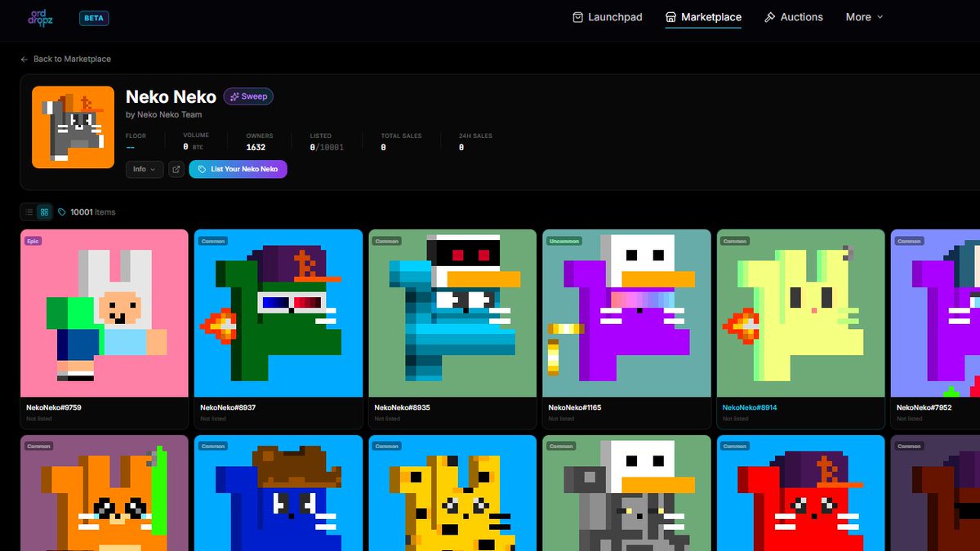The image size is (980, 551).
Task: Go to the Auctions tab
Action: [x=793, y=17]
